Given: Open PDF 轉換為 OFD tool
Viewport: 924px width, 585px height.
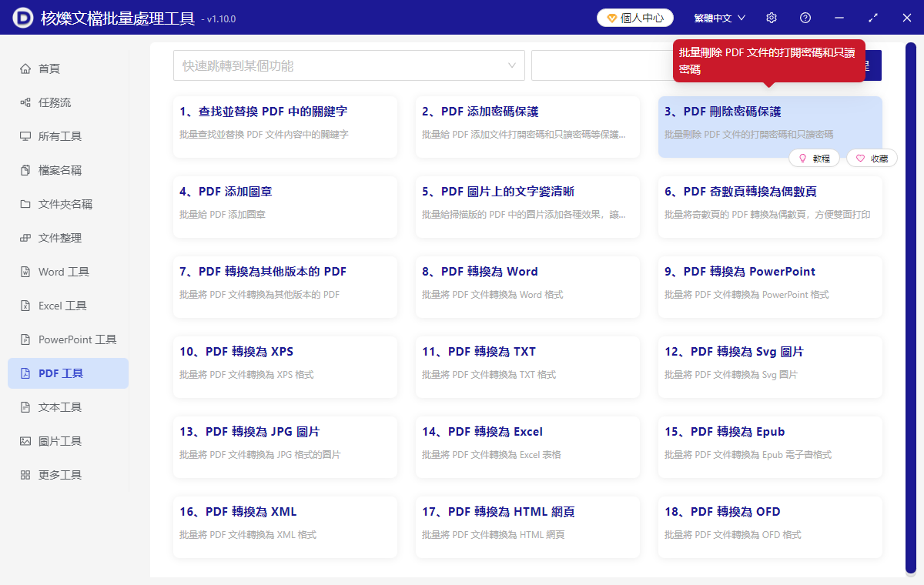Looking at the screenshot, I should [x=770, y=527].
